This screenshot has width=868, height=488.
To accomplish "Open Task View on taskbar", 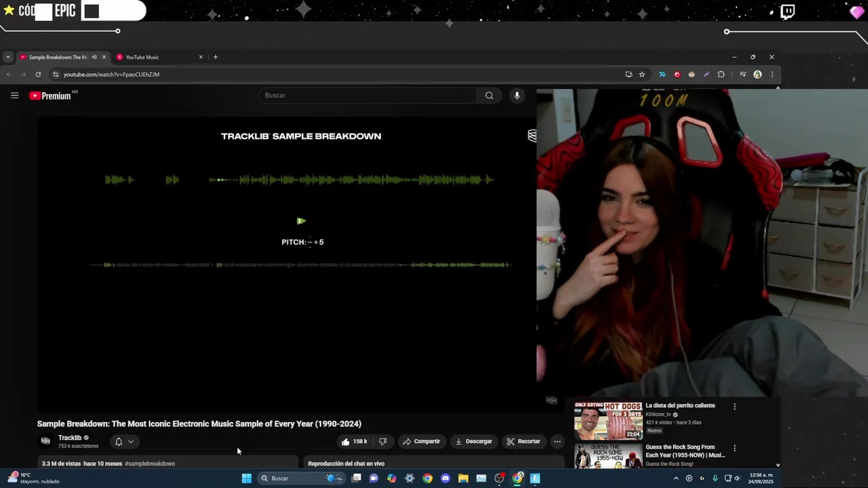I will (356, 479).
